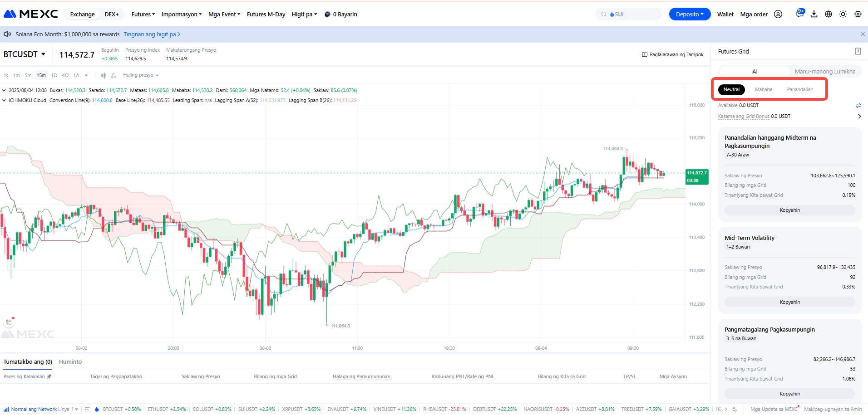Screen dimensions: 868x415
Task: Click the Deposito button
Action: pos(690,15)
